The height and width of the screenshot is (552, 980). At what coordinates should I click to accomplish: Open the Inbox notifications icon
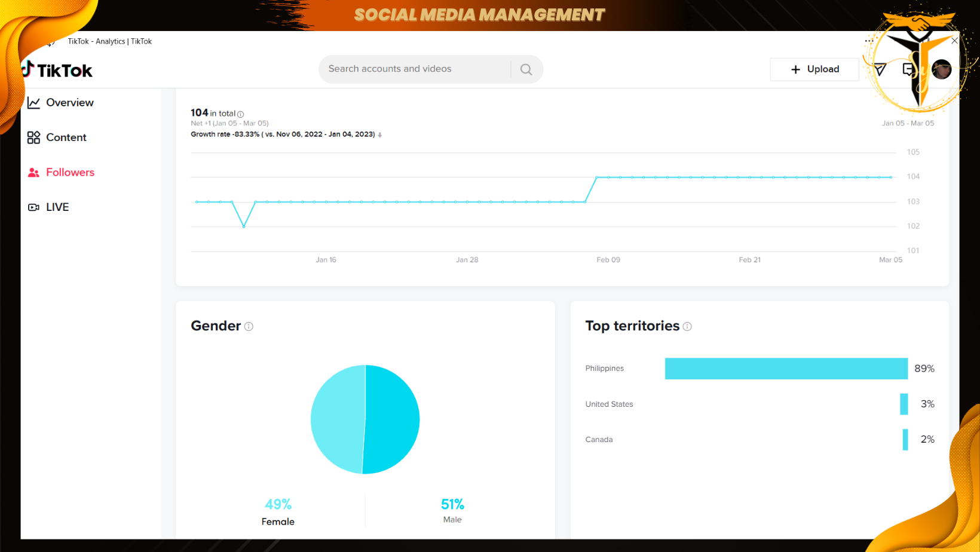click(x=908, y=69)
